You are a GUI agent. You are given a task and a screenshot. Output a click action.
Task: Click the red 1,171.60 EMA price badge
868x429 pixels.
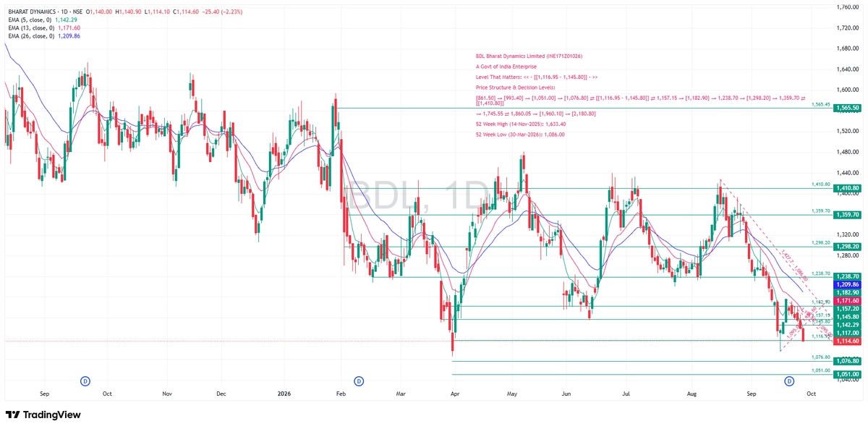(x=846, y=300)
